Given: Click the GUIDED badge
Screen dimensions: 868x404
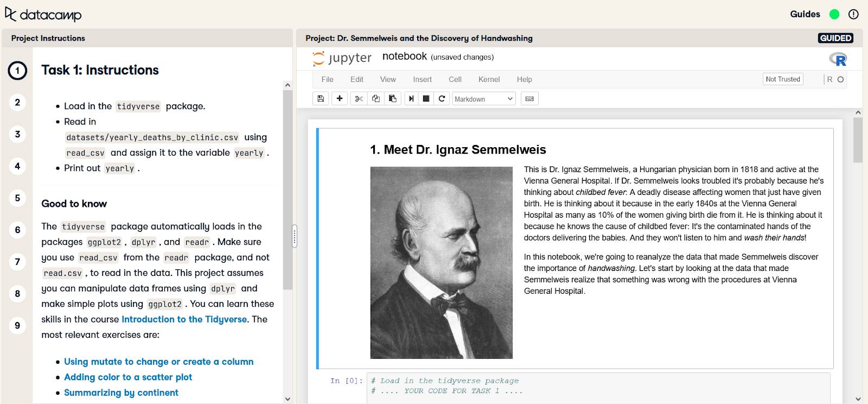Looking at the screenshot, I should (835, 38).
